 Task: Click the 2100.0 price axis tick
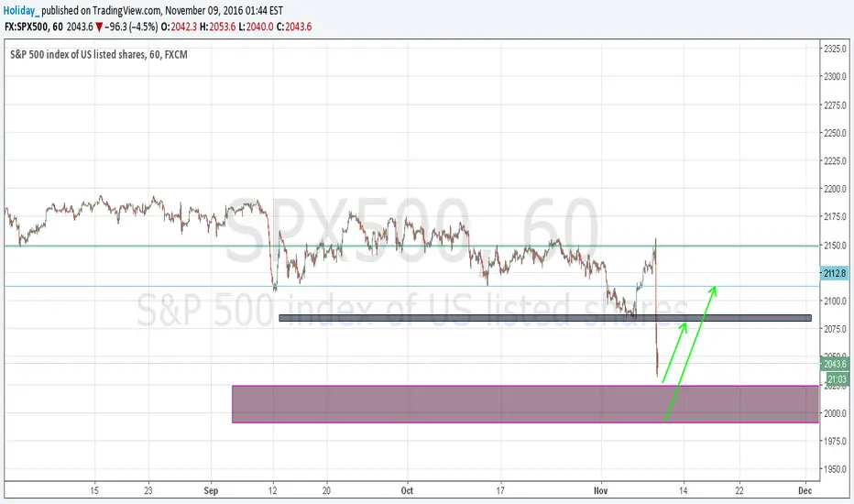click(x=835, y=301)
